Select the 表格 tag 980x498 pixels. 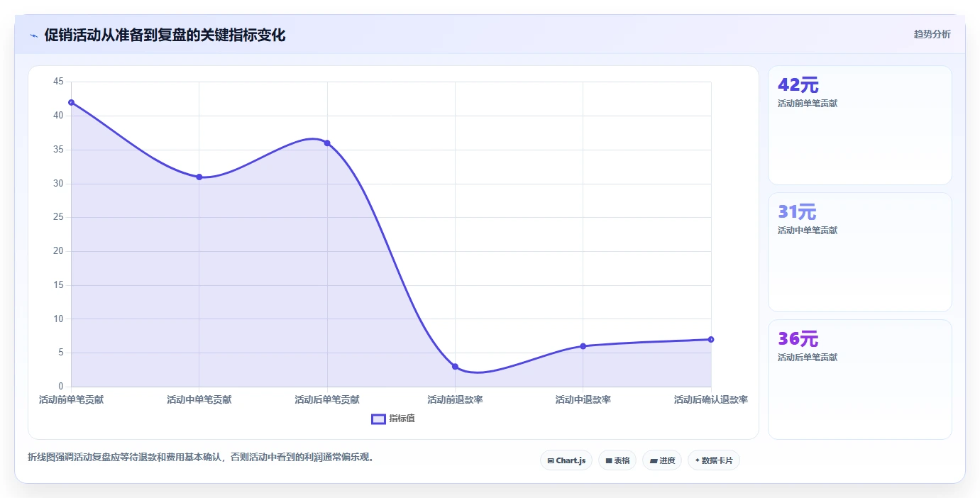pos(617,460)
